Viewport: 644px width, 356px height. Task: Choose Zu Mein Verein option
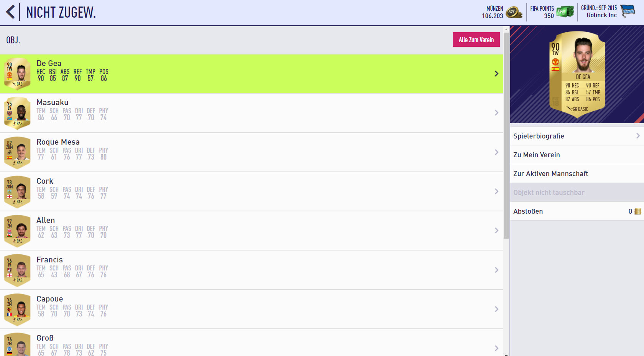pos(577,155)
